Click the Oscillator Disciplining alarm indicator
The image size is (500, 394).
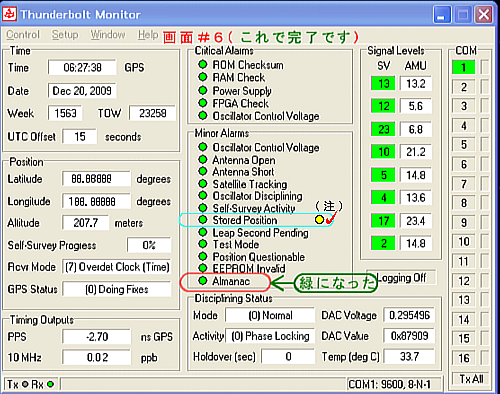[x=203, y=195]
